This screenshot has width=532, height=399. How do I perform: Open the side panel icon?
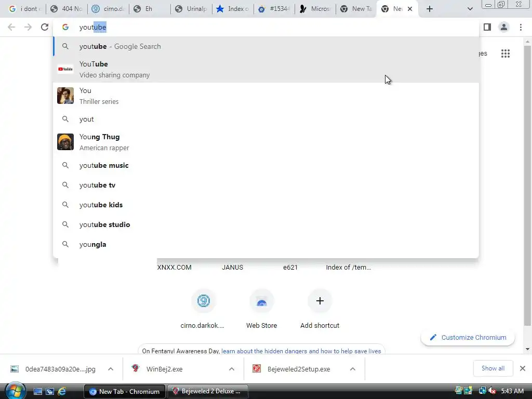point(487,27)
